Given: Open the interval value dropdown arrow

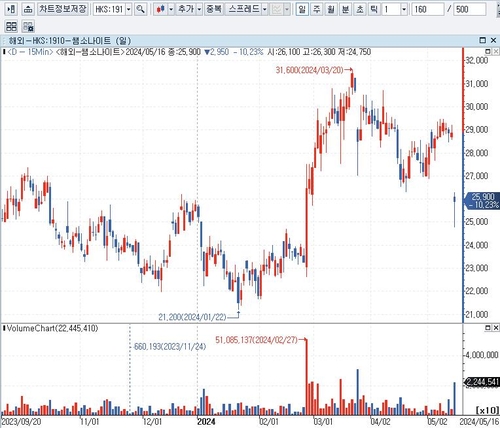Looking at the screenshot, I should [x=404, y=9].
